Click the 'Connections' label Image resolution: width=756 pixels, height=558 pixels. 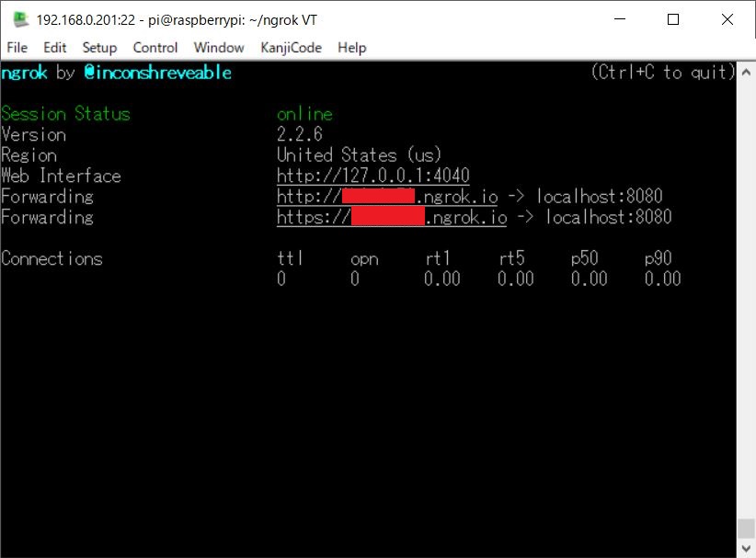[52, 258]
